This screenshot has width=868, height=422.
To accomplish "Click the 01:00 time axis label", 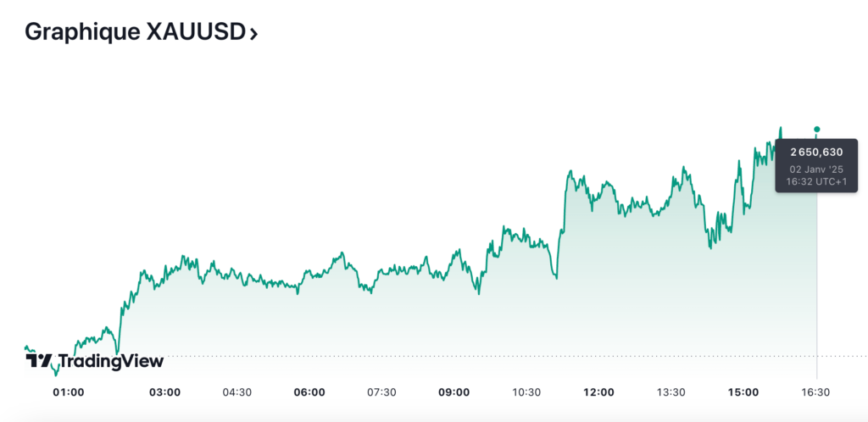I will (x=69, y=392).
